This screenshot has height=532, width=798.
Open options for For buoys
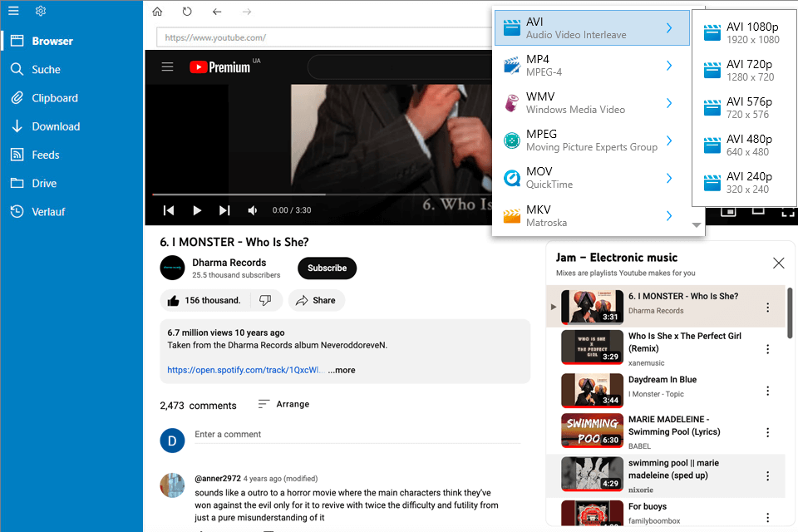coord(767,518)
